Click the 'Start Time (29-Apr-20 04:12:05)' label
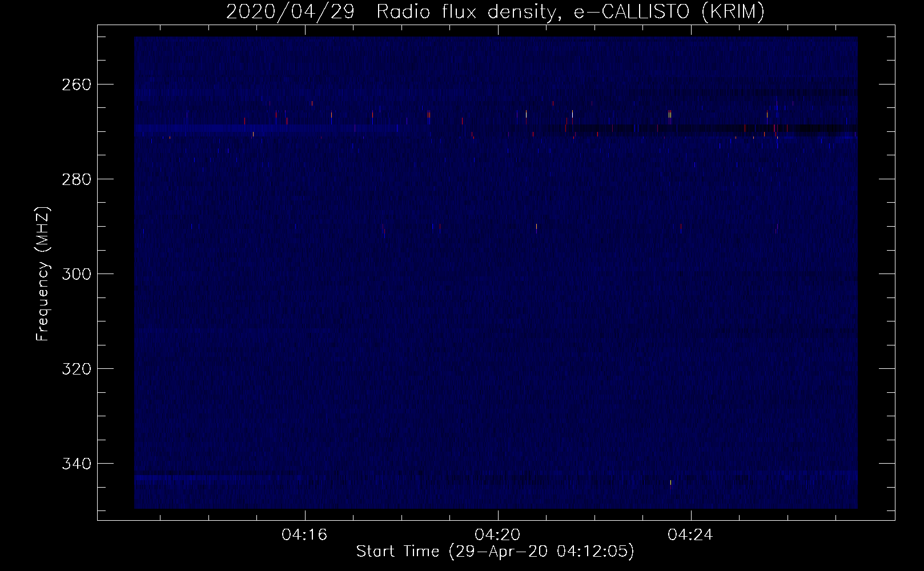 (495, 552)
